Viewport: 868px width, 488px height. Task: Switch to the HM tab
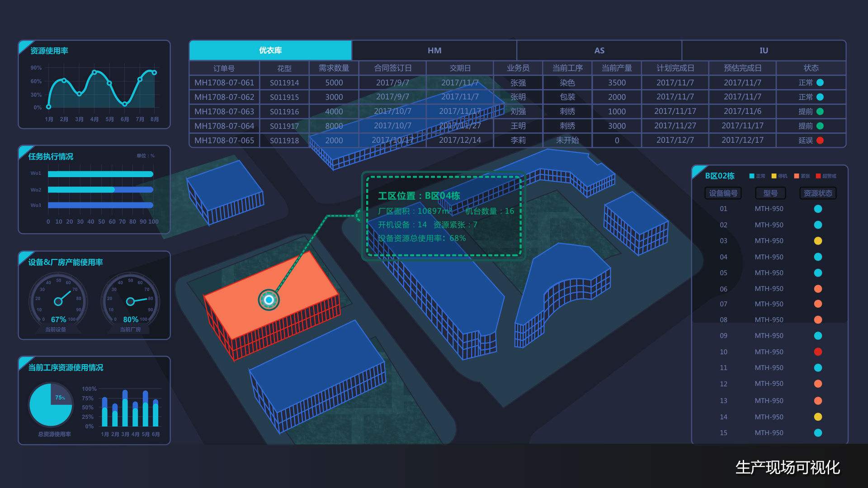click(434, 50)
